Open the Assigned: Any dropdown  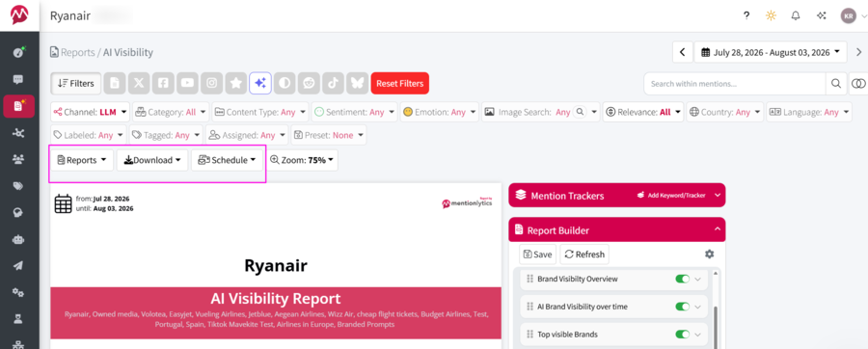pos(246,134)
